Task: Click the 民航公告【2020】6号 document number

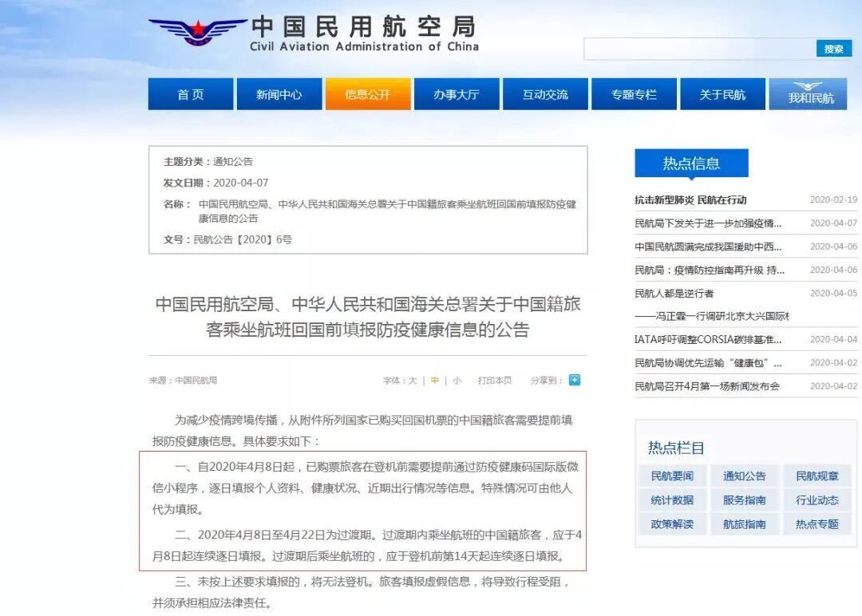Action: (x=243, y=239)
